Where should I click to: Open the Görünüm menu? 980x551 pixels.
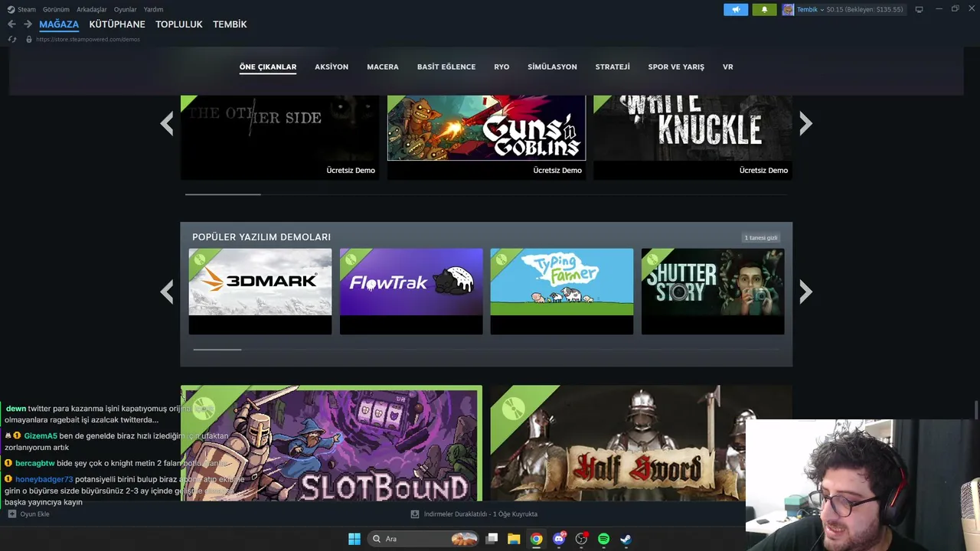[56, 9]
